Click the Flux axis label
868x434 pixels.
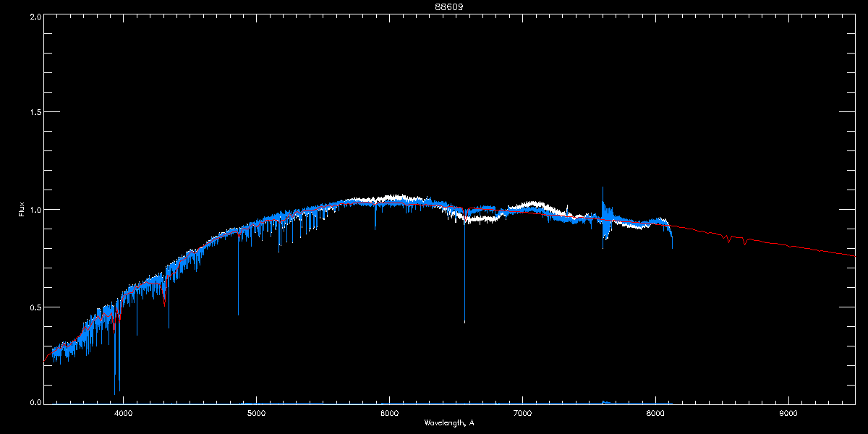click(x=21, y=210)
